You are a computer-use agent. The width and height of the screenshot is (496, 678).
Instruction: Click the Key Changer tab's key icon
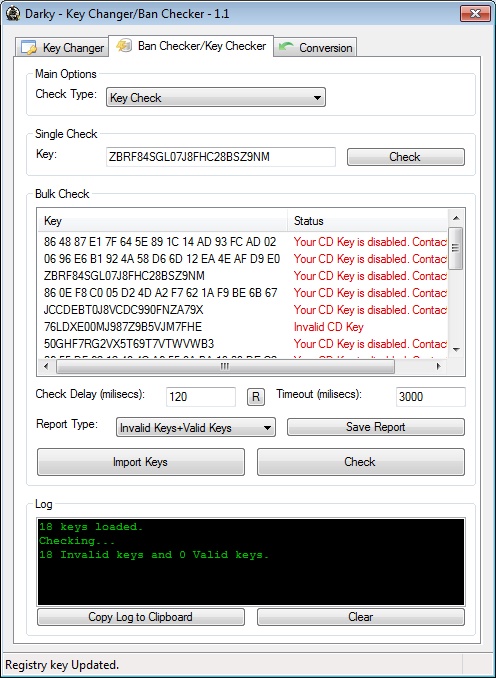pos(29,48)
